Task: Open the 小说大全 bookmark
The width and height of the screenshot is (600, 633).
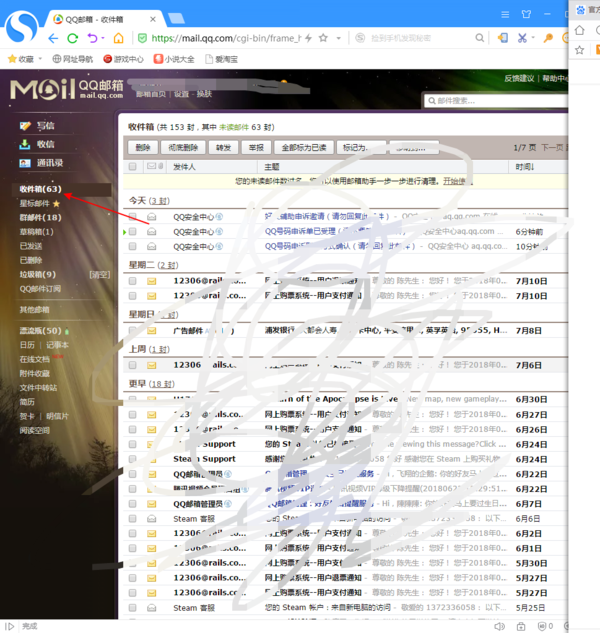Action: tap(174, 59)
